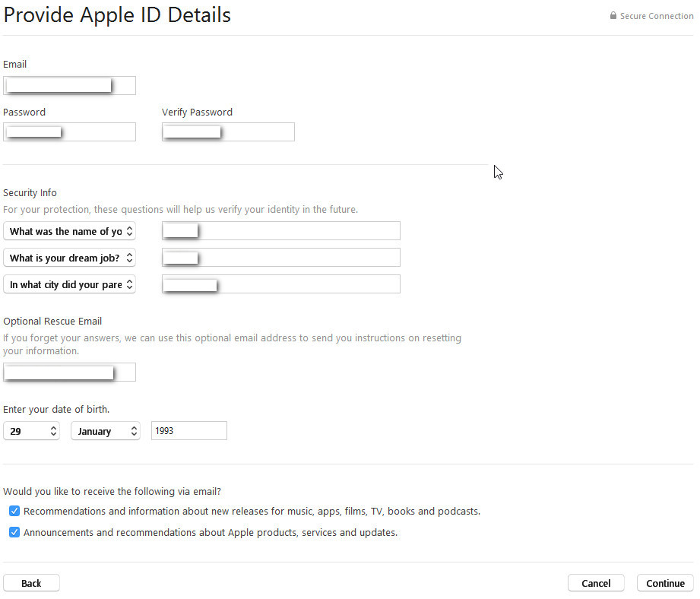Open the birth day dropdown showing 29

tap(31, 431)
